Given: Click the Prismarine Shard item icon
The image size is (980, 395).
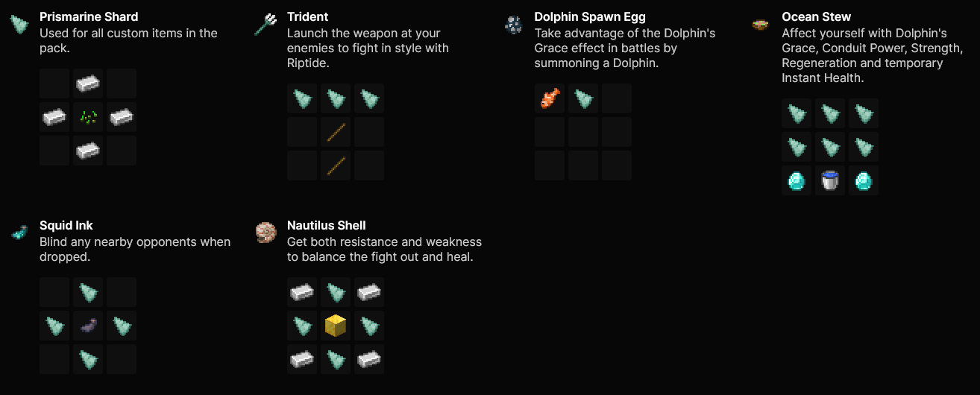Looking at the screenshot, I should point(19,25).
